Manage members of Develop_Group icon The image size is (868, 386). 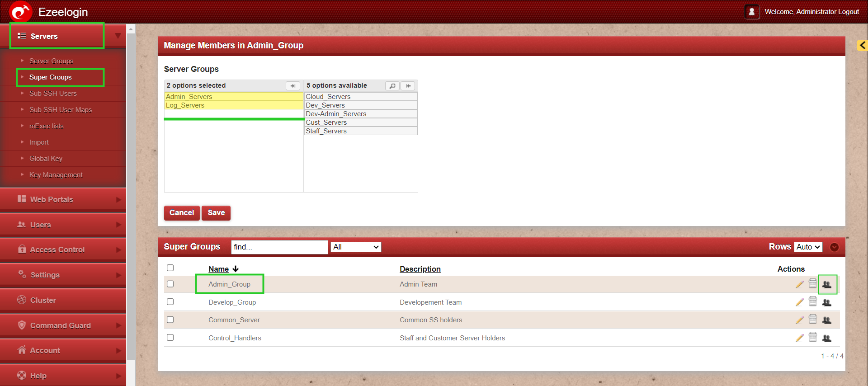(827, 302)
